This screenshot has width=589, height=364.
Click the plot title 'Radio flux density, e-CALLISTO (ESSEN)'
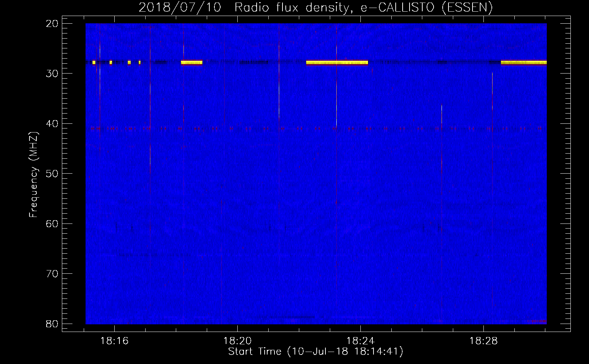[363, 7]
